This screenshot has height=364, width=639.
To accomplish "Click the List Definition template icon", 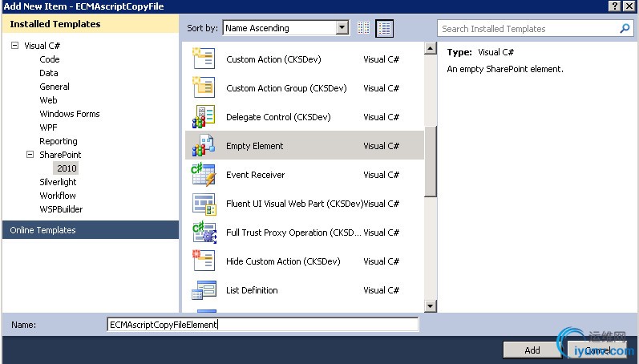I will coord(204,289).
